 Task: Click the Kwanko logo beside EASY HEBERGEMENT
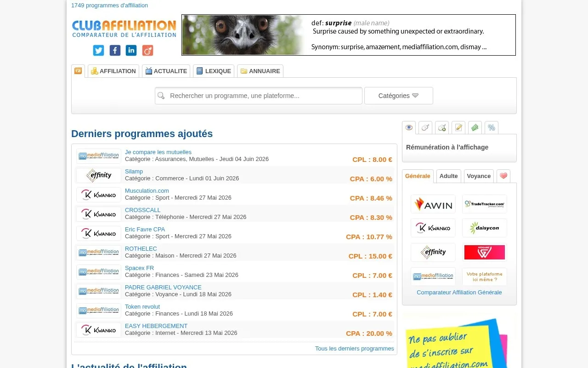coord(99,330)
